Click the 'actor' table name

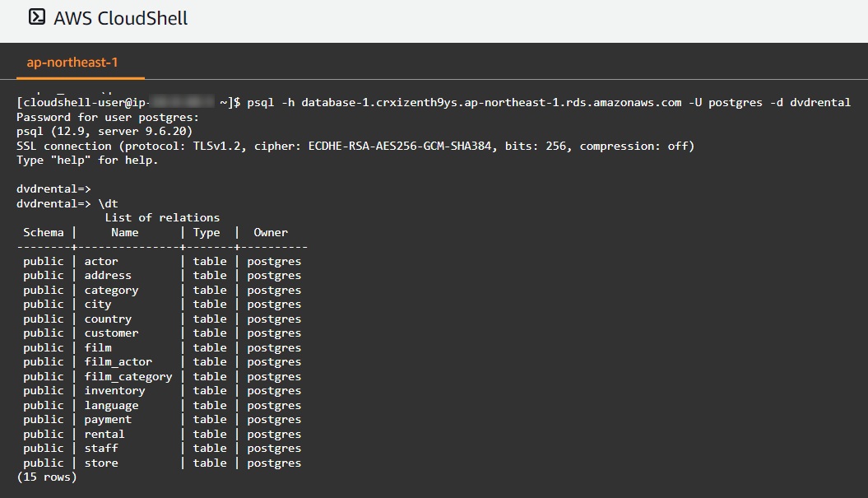[x=100, y=262]
